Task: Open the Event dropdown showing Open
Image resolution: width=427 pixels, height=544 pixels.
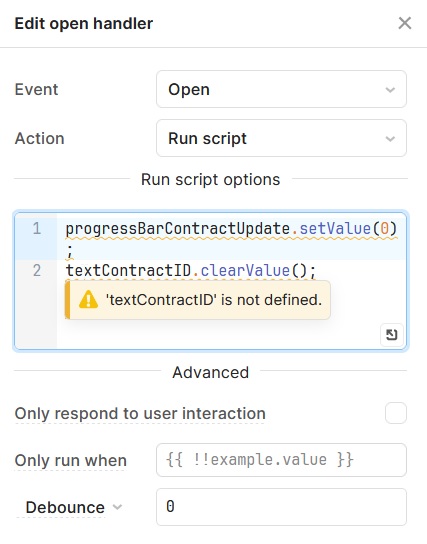Action: coord(281,89)
